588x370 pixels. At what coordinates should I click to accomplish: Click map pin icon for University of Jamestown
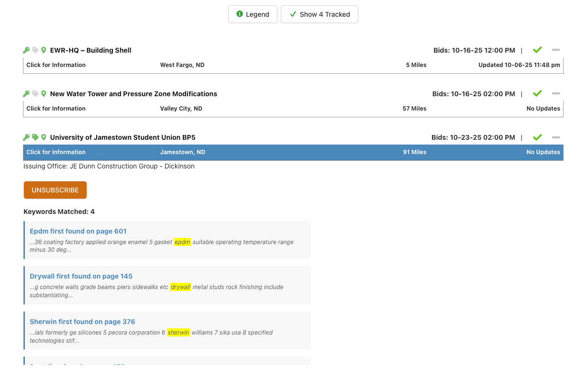pyautogui.click(x=44, y=137)
